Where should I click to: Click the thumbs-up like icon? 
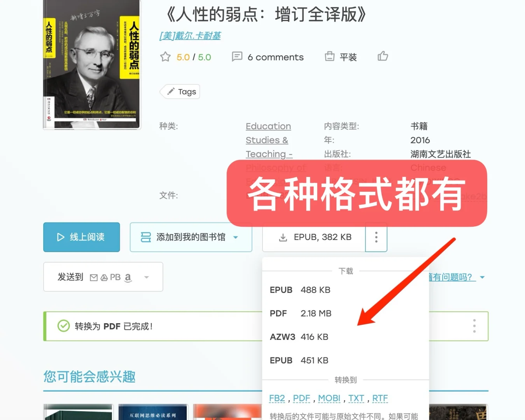pyautogui.click(x=383, y=56)
